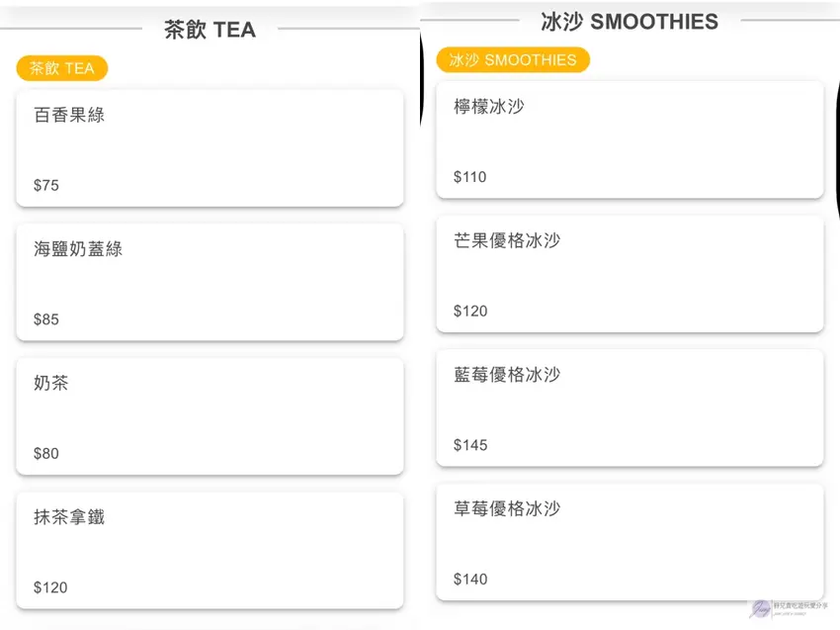Viewport: 840px width, 630px height.
Task: Click the 茶飲 TEA section heading
Action: pyautogui.click(x=210, y=30)
